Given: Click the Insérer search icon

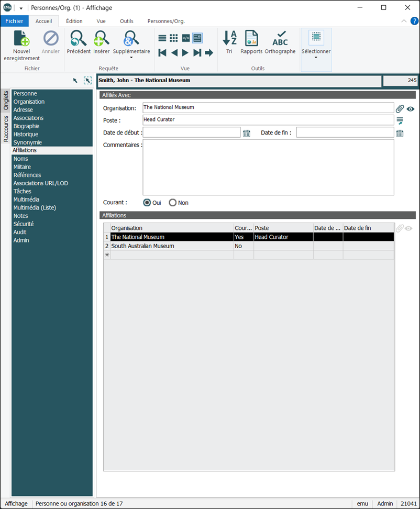Looking at the screenshot, I should (101, 38).
